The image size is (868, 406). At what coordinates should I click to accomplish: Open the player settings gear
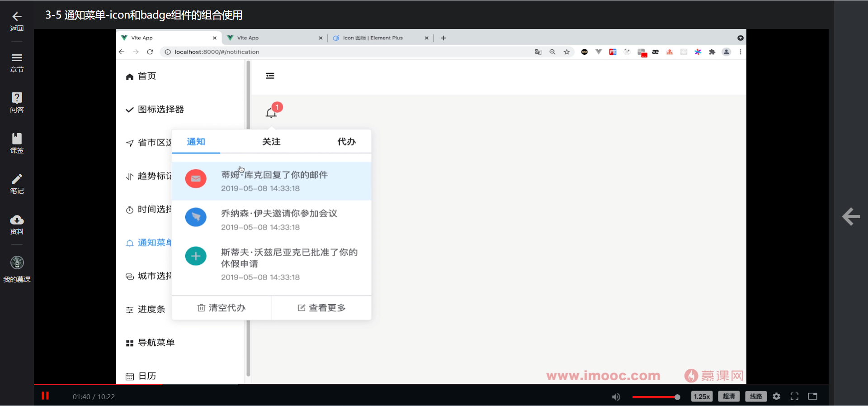click(777, 396)
